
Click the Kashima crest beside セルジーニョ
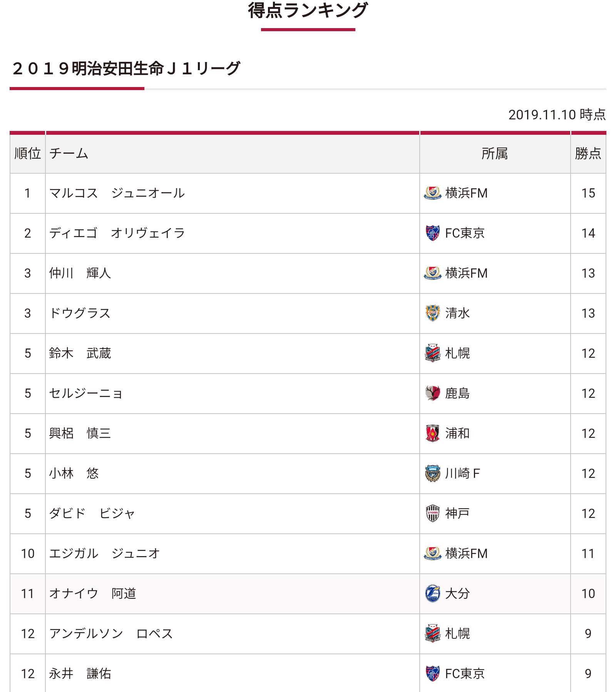432,393
